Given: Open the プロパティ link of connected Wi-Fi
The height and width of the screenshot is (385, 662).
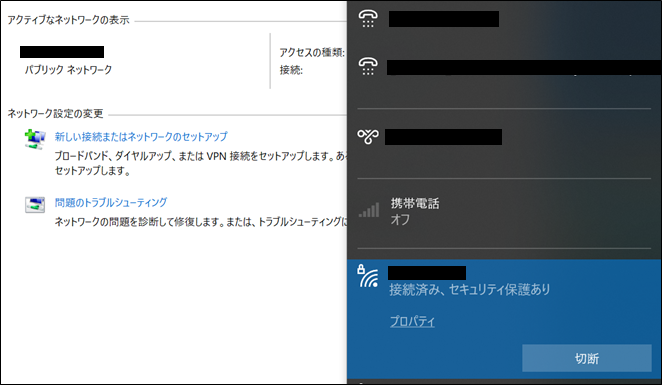Looking at the screenshot, I should [x=412, y=321].
